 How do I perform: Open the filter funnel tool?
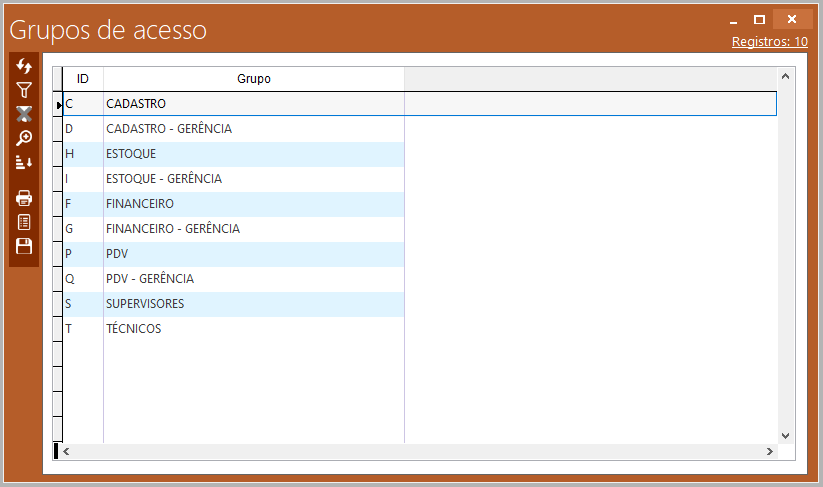[24, 90]
